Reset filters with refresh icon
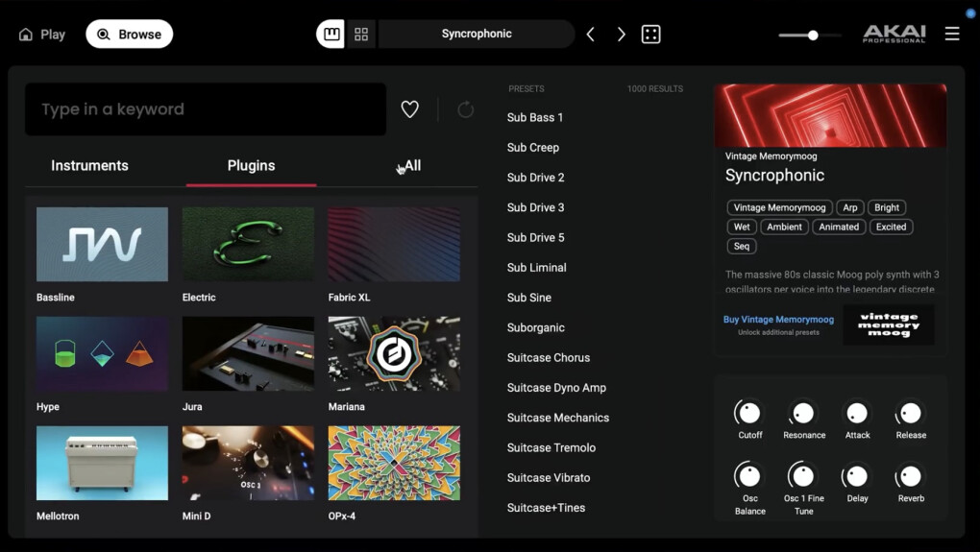This screenshot has width=980, height=552. [x=465, y=109]
